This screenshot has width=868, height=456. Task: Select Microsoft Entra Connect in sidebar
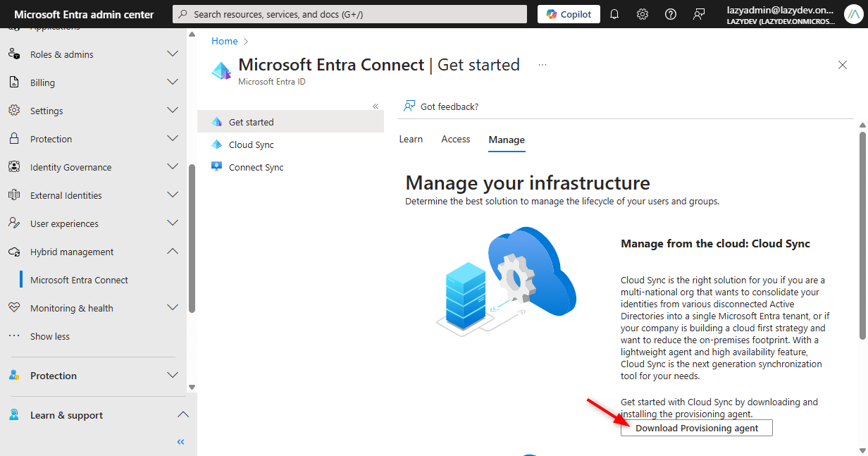79,280
